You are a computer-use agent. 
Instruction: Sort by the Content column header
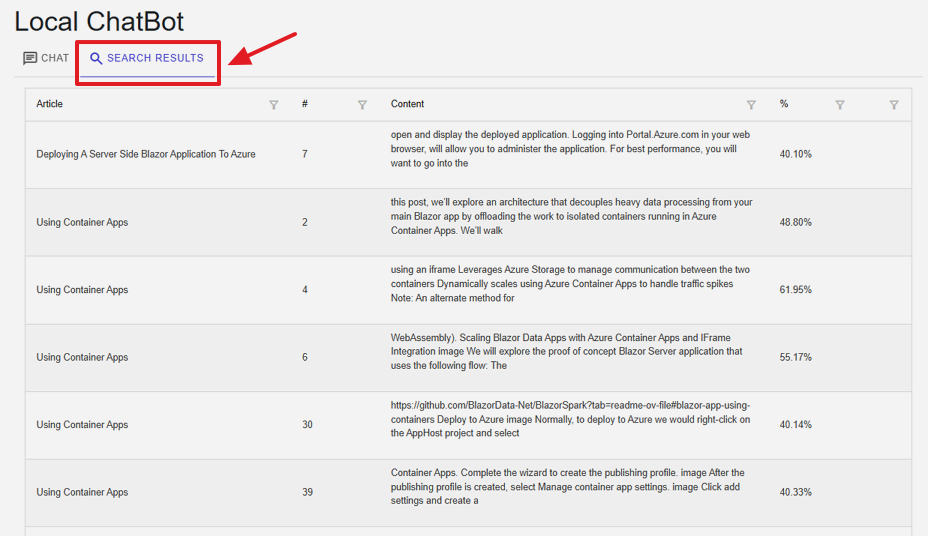[x=407, y=104]
